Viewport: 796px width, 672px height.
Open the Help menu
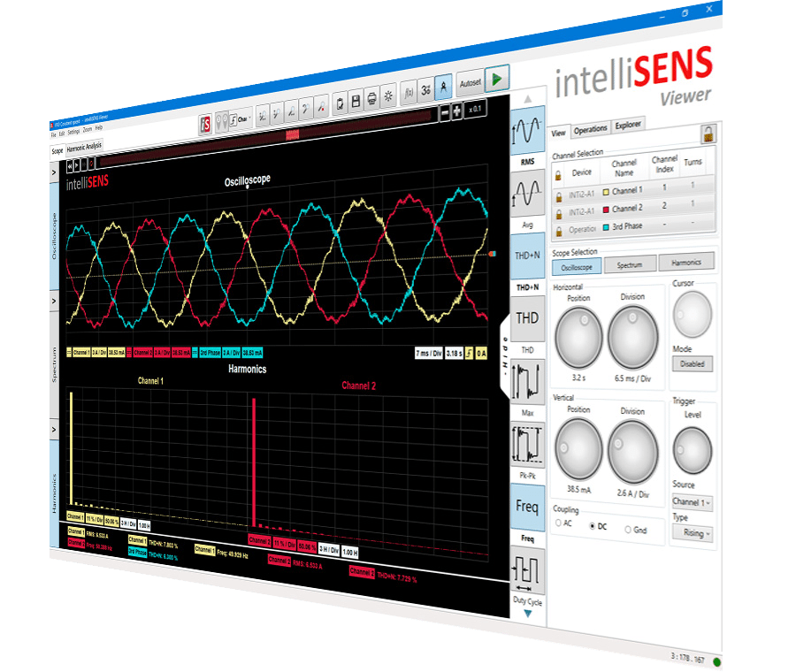[99, 128]
